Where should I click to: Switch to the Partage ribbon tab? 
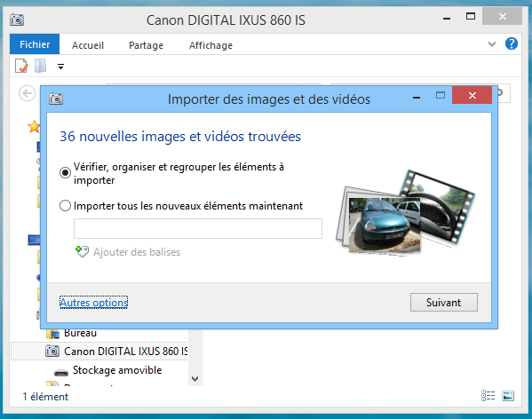tap(146, 45)
